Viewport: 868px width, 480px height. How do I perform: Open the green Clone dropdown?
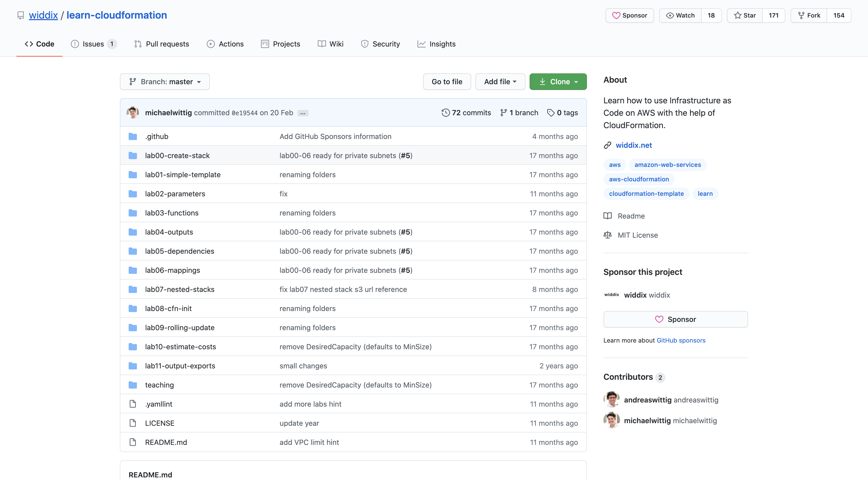pyautogui.click(x=558, y=82)
